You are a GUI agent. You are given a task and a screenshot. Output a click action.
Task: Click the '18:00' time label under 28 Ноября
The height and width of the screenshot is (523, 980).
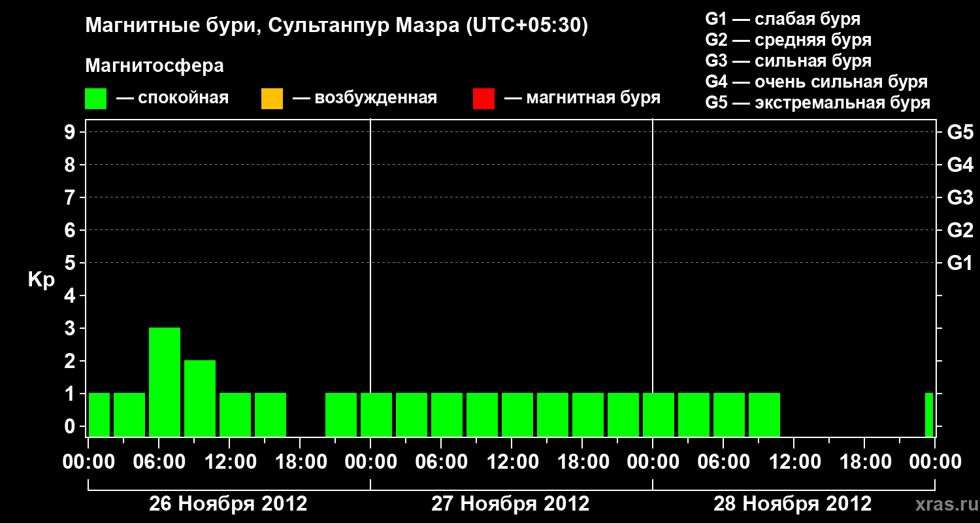pyautogui.click(x=864, y=462)
